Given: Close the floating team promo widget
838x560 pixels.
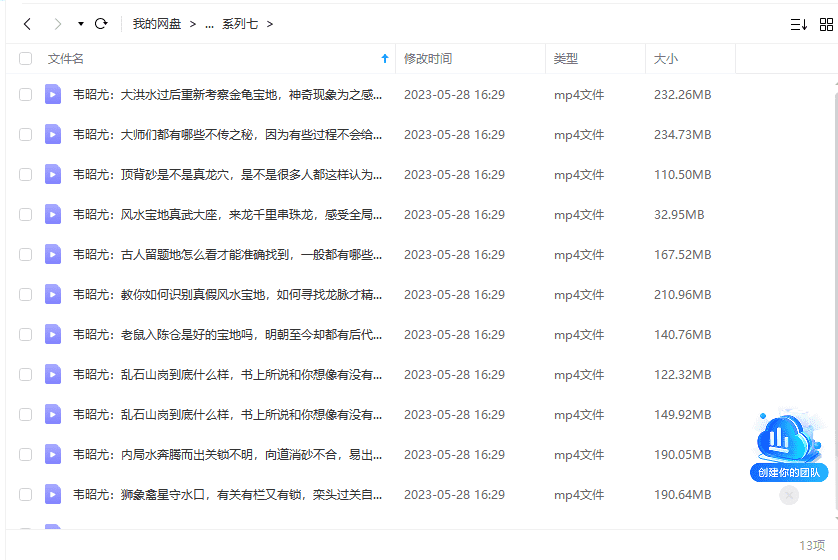Looking at the screenshot, I should 789,495.
